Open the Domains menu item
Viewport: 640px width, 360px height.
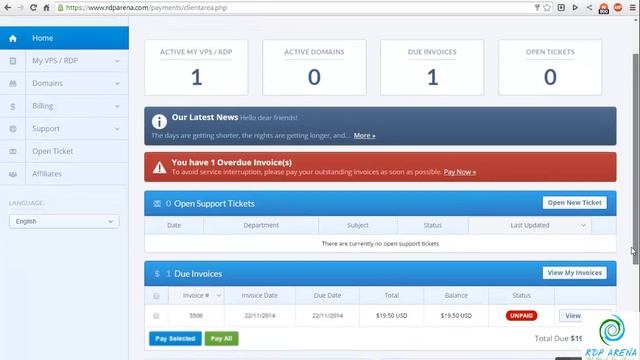coord(64,83)
